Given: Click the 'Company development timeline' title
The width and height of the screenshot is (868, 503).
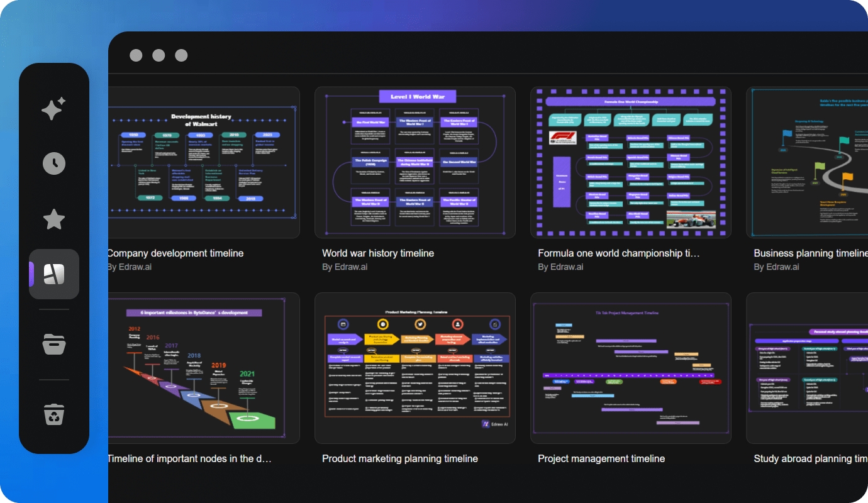Looking at the screenshot, I should coord(175,253).
